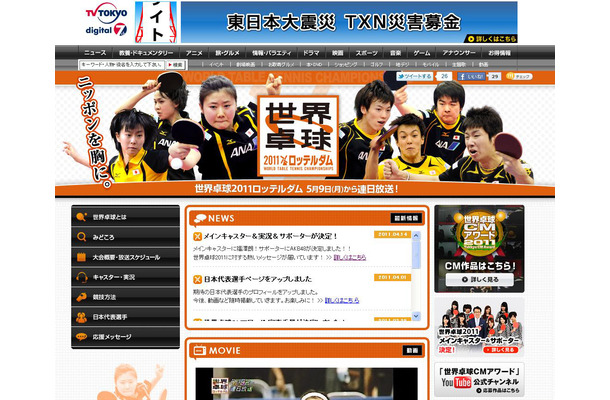This screenshot has height=400, width=610.
Task: Open the ドラマ menu item
Action: 311,53
